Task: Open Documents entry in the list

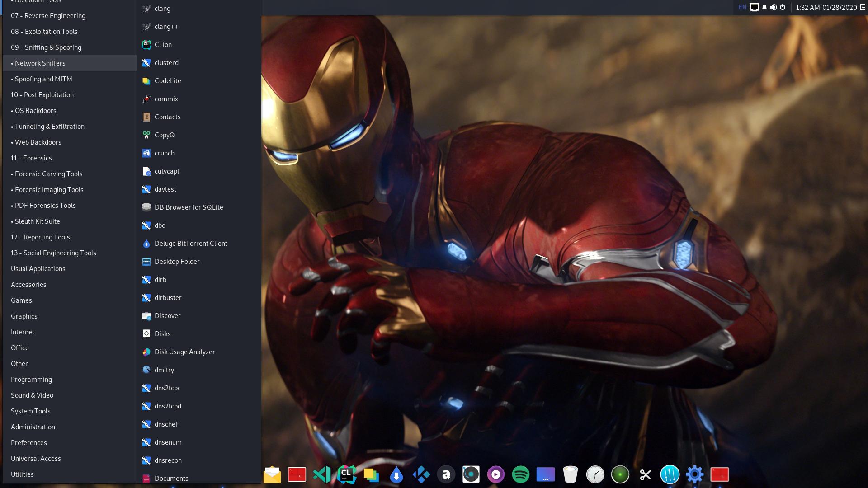Action: (199, 478)
